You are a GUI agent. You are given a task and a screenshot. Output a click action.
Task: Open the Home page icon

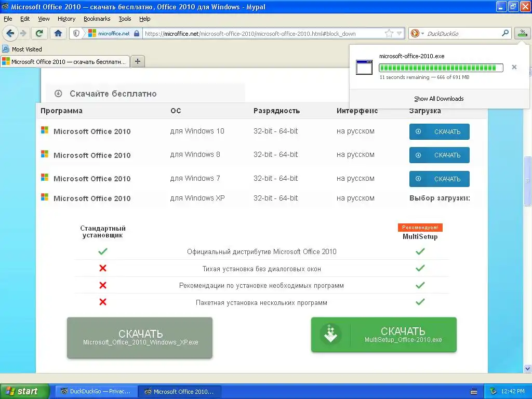(x=58, y=33)
